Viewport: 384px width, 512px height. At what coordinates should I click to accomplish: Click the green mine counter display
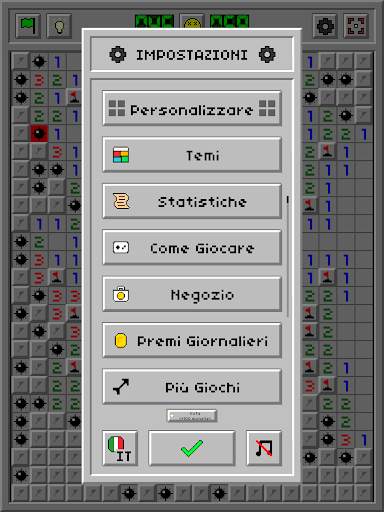[x=155, y=22]
